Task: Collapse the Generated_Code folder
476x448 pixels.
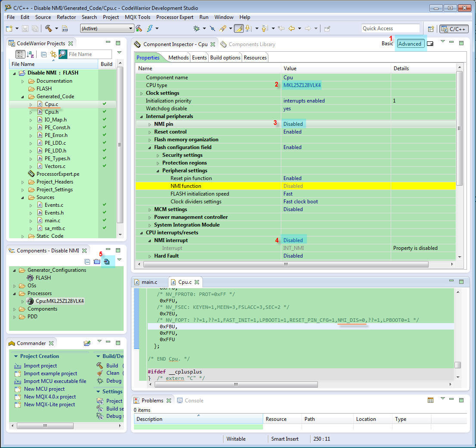Action: pos(22,96)
